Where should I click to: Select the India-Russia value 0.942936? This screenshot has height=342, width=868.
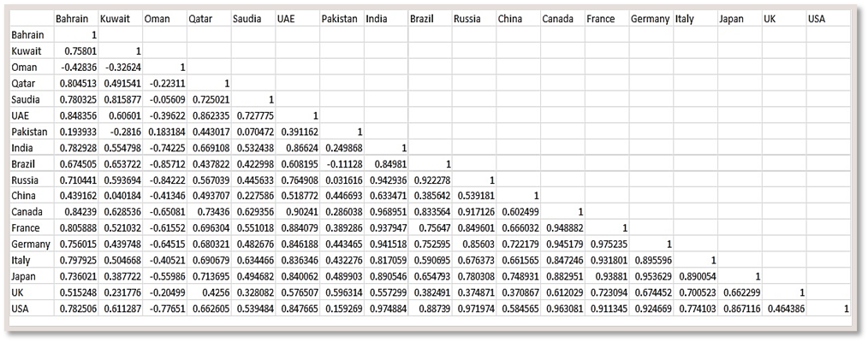[385, 180]
